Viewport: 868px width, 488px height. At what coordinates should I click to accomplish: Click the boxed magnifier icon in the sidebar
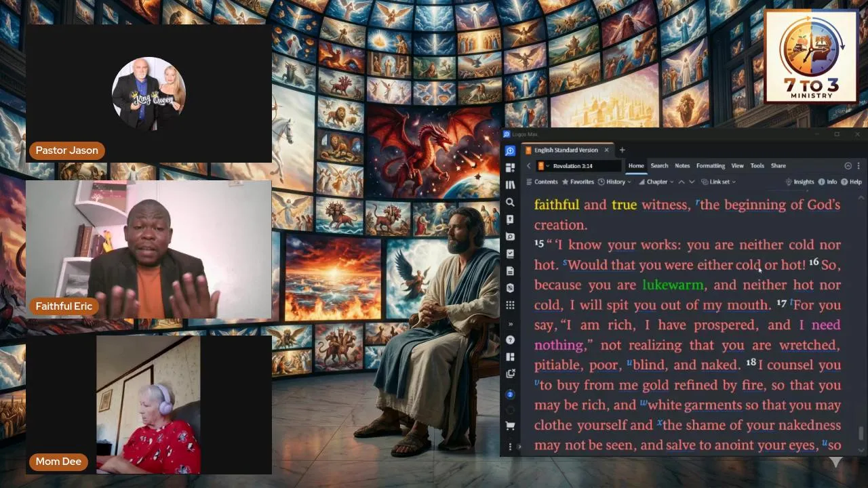pos(510,237)
